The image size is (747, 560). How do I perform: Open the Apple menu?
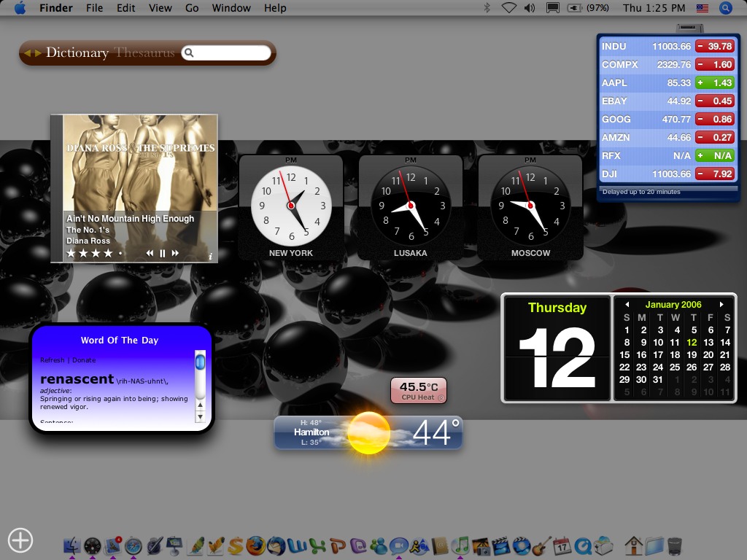pyautogui.click(x=20, y=7)
